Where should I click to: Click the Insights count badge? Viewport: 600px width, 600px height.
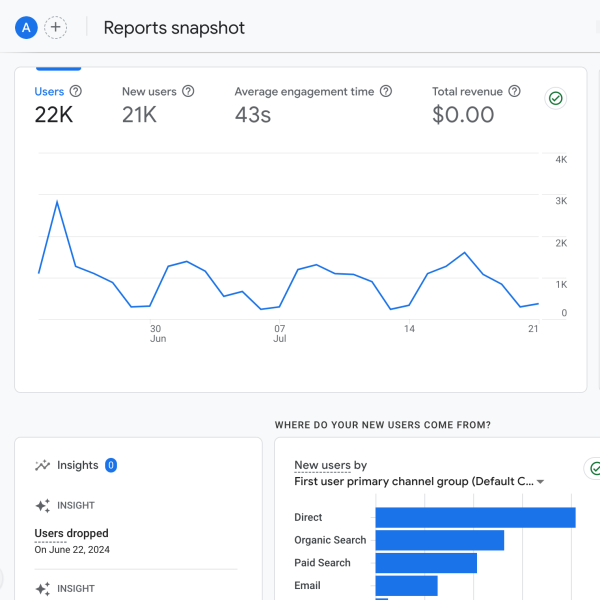point(111,465)
